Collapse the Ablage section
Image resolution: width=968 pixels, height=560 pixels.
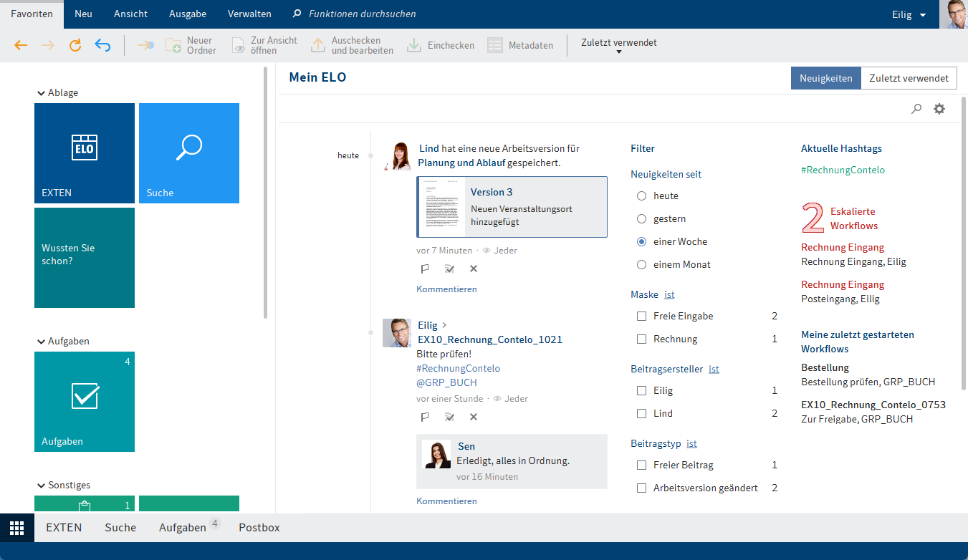click(x=42, y=92)
